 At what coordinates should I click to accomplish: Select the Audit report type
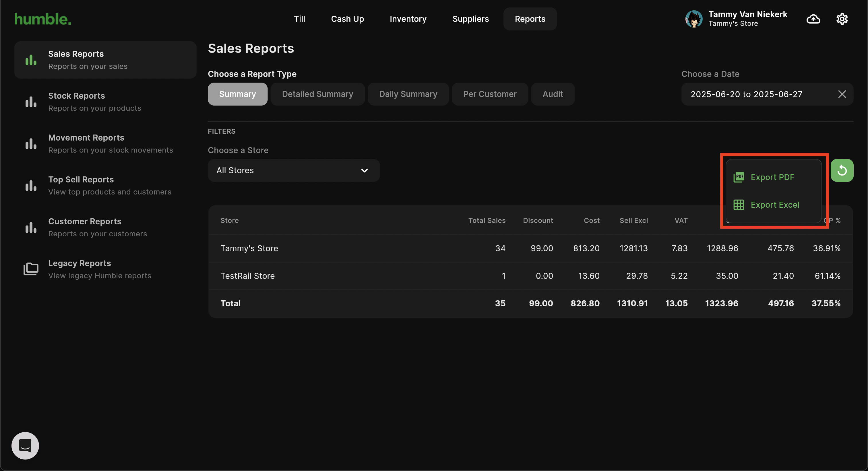(553, 94)
